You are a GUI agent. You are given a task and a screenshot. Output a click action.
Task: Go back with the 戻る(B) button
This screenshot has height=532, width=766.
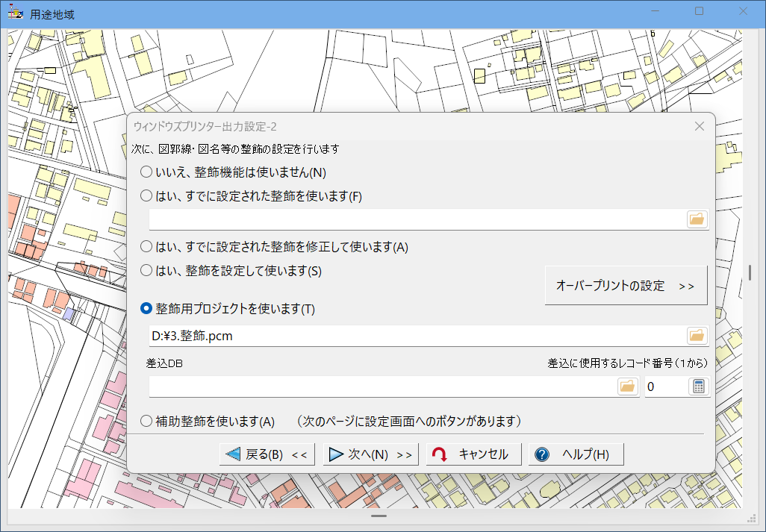[x=267, y=454]
